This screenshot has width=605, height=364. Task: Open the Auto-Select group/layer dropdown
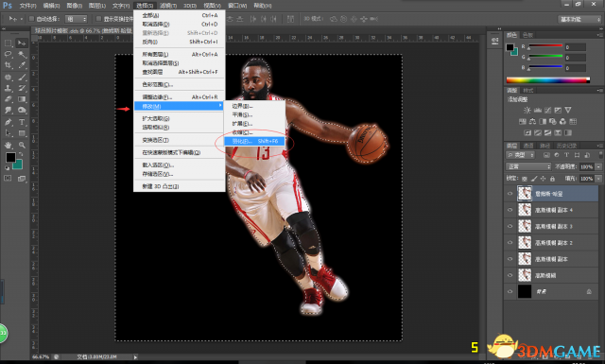(76, 19)
